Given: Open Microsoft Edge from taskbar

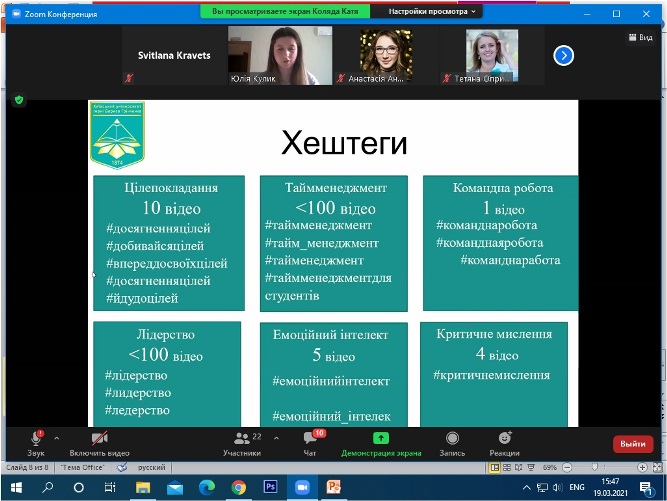Looking at the screenshot, I should point(207,487).
